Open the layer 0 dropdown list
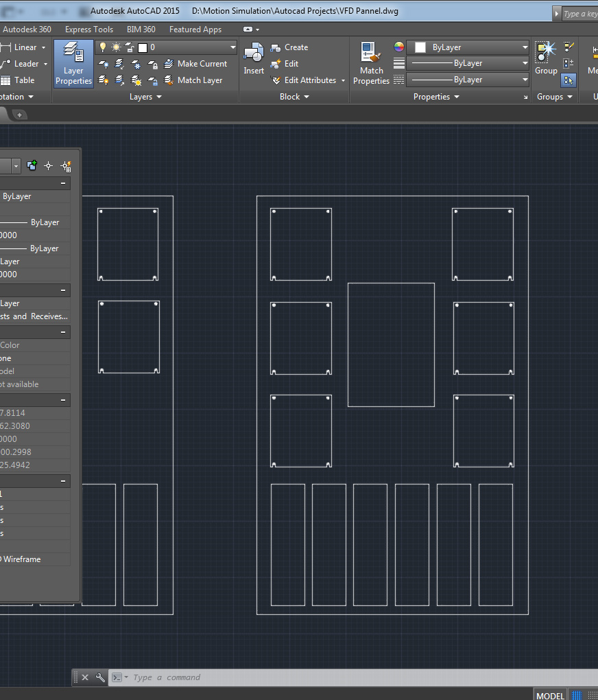Viewport: 598px width, 700px height. coord(232,47)
